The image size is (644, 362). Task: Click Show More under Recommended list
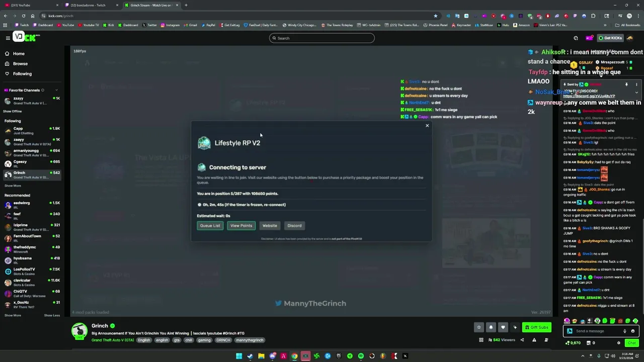tap(13, 315)
